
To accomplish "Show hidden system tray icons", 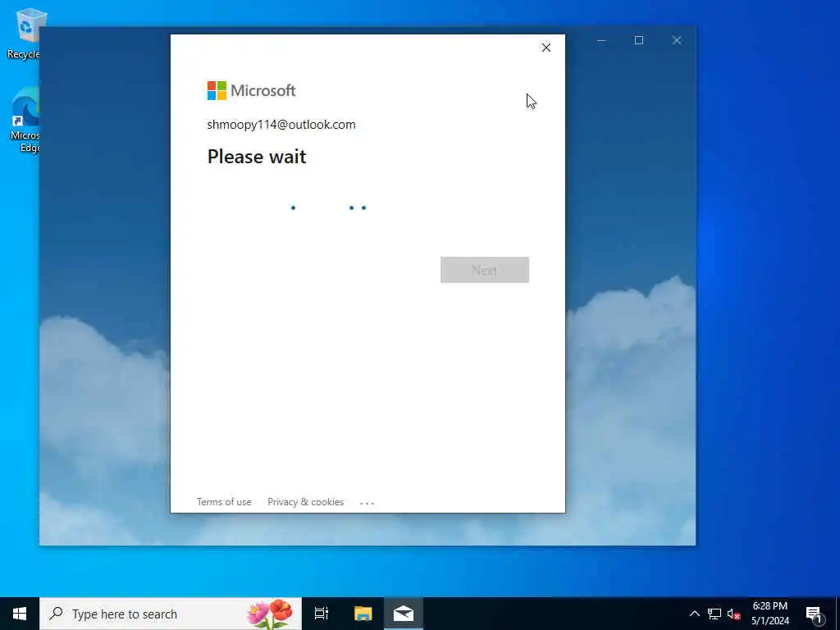I will [694, 614].
